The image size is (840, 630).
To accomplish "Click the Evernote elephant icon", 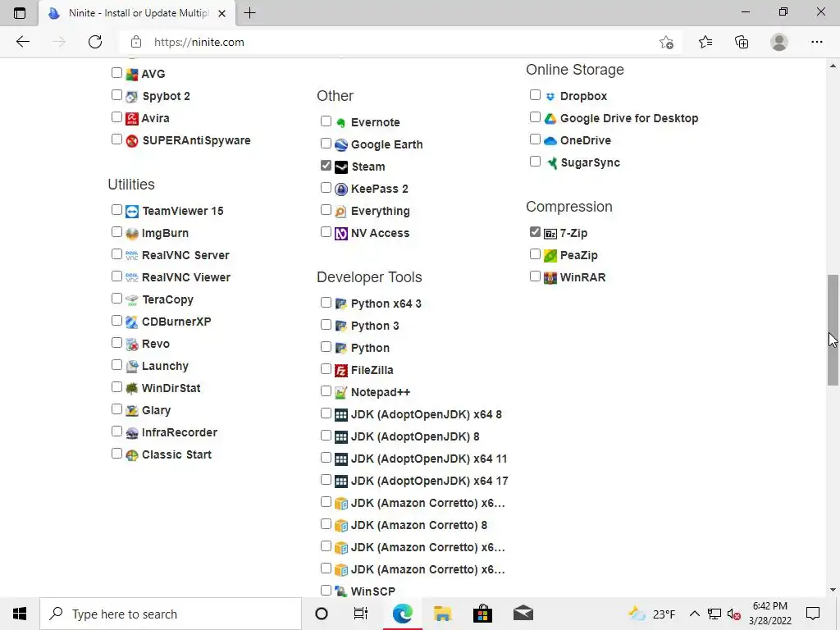I will [341, 123].
